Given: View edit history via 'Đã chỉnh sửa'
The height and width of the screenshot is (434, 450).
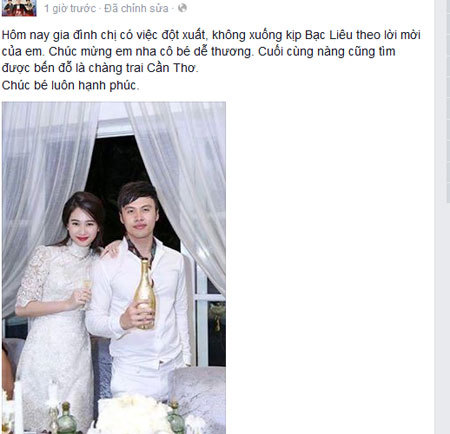Looking at the screenshot, I should tap(136, 8).
